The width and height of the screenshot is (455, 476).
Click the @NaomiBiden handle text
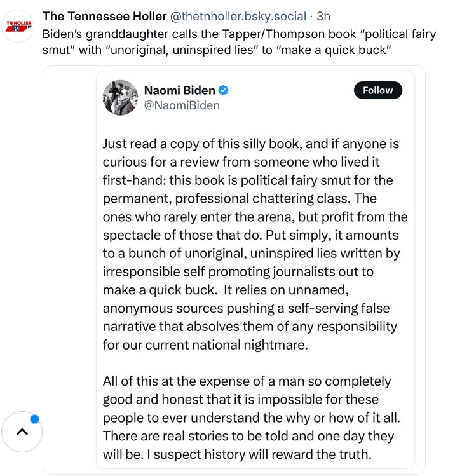(x=182, y=105)
